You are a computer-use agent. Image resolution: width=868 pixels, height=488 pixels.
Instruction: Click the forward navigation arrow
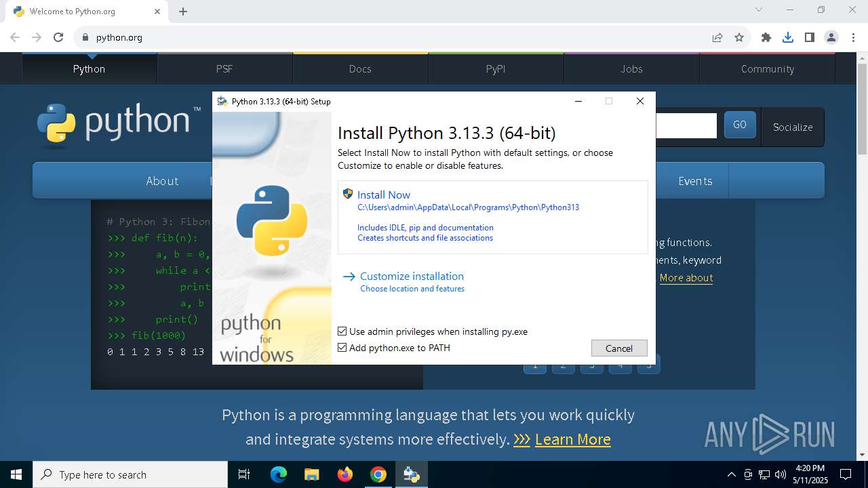37,37
